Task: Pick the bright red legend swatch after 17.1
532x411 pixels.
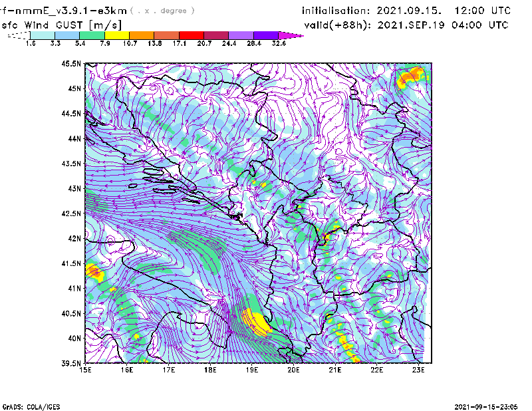Action: click(192, 35)
